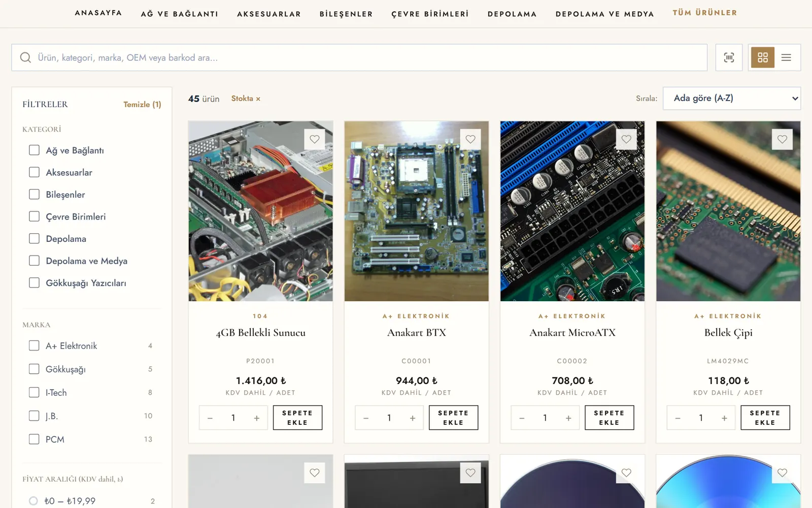Image resolution: width=812 pixels, height=508 pixels.
Task: Enable the J.B. brand filter
Action: coord(34,416)
